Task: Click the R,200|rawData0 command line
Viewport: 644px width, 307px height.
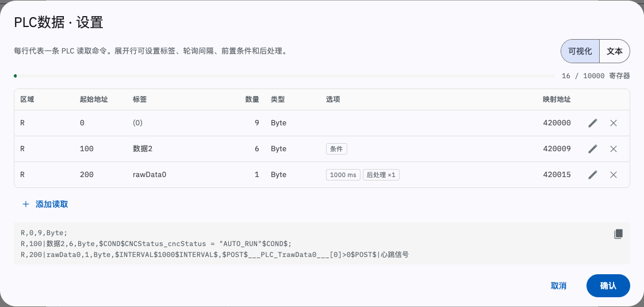Action: click(x=215, y=255)
